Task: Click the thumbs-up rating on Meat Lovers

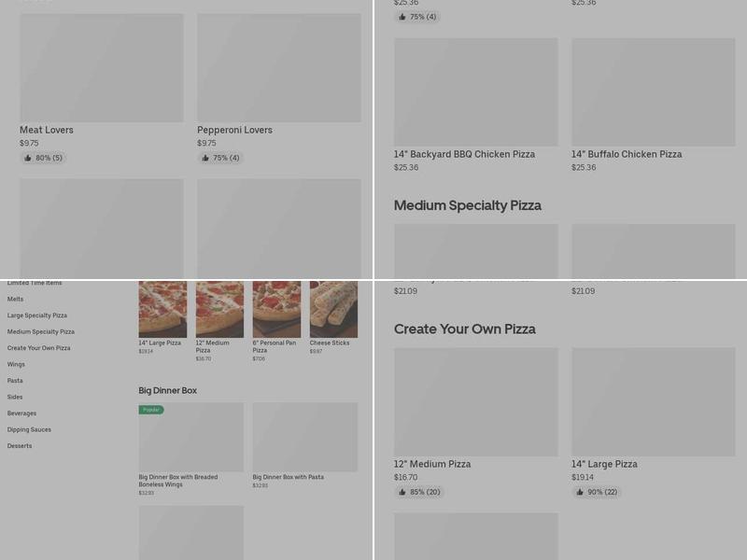Action: 44,158
